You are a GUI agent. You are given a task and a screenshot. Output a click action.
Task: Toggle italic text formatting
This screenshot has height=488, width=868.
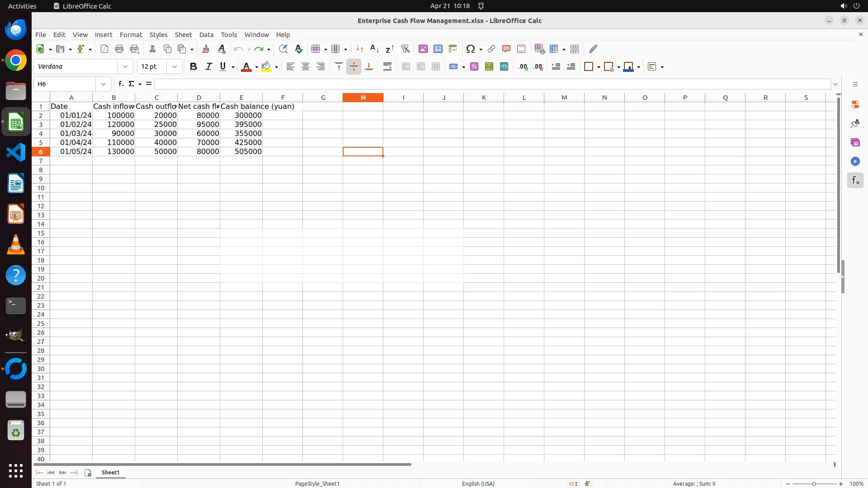[x=208, y=67]
